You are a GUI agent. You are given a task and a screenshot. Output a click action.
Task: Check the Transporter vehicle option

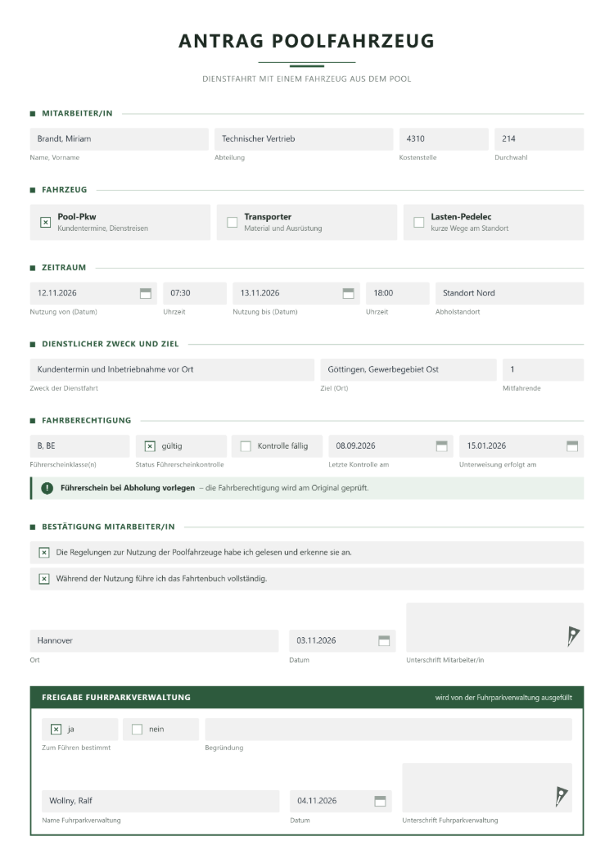pyautogui.click(x=233, y=223)
